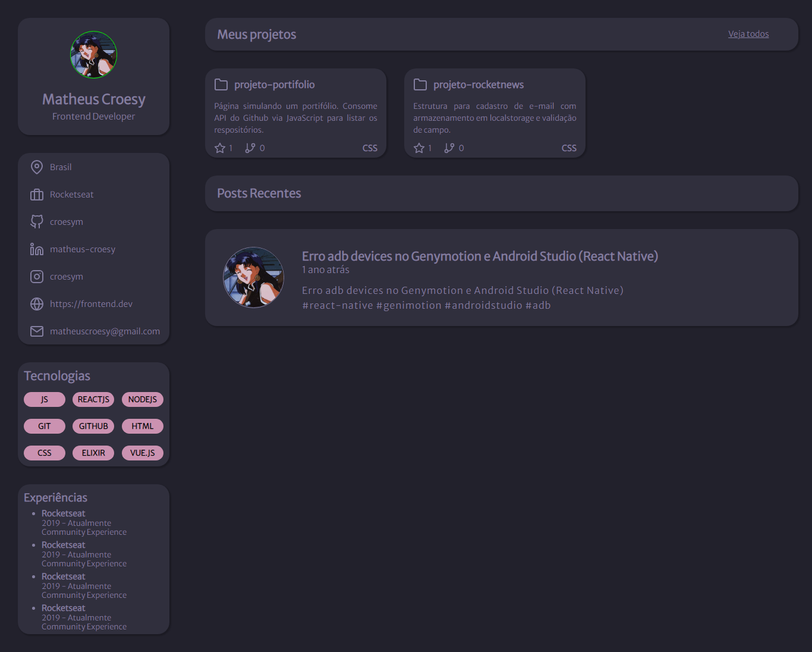Click the folder icon on projeto-portifolio card
This screenshot has width=812, height=652.
[x=221, y=84]
